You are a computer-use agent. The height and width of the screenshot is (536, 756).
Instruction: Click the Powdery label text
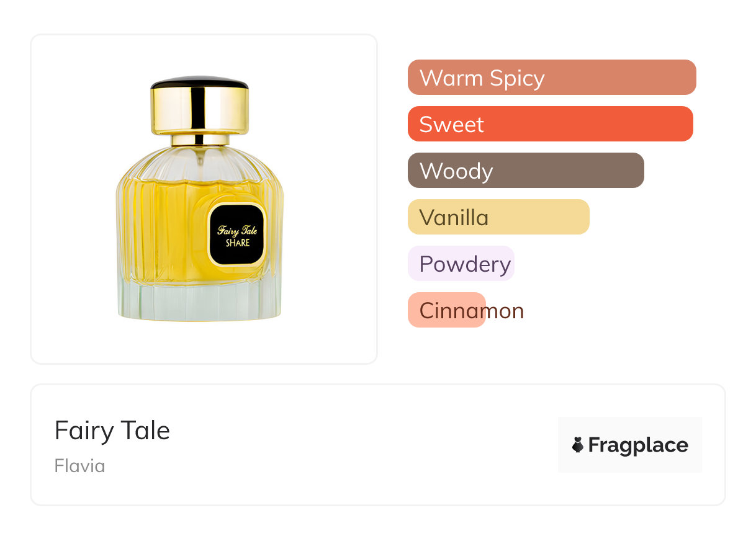pyautogui.click(x=465, y=264)
